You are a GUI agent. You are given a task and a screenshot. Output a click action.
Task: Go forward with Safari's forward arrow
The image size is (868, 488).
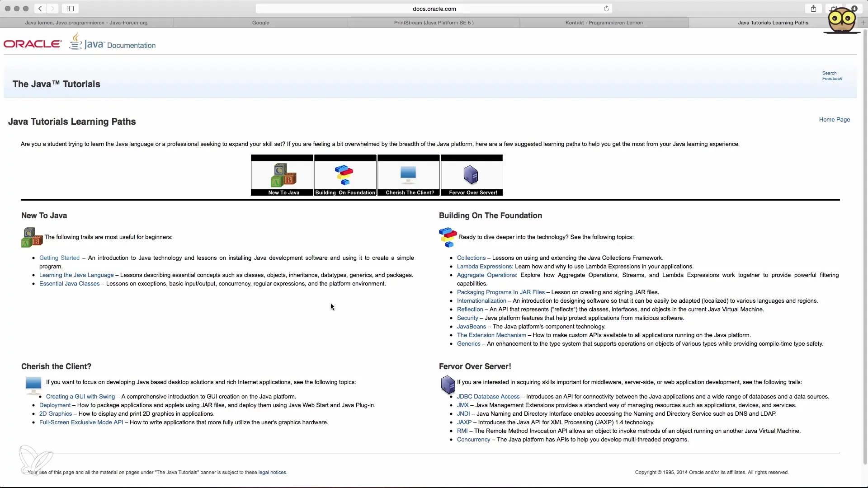coord(52,9)
